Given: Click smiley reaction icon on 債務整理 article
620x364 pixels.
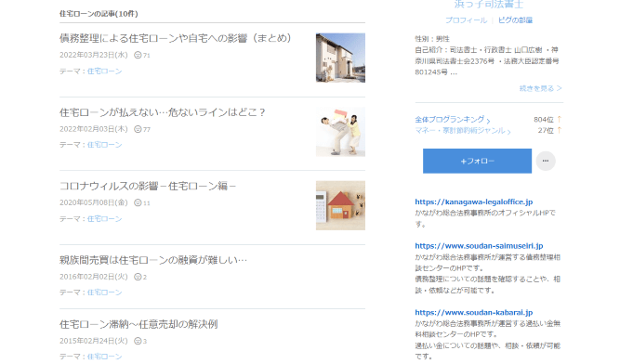Looking at the screenshot, I should click(x=138, y=56).
